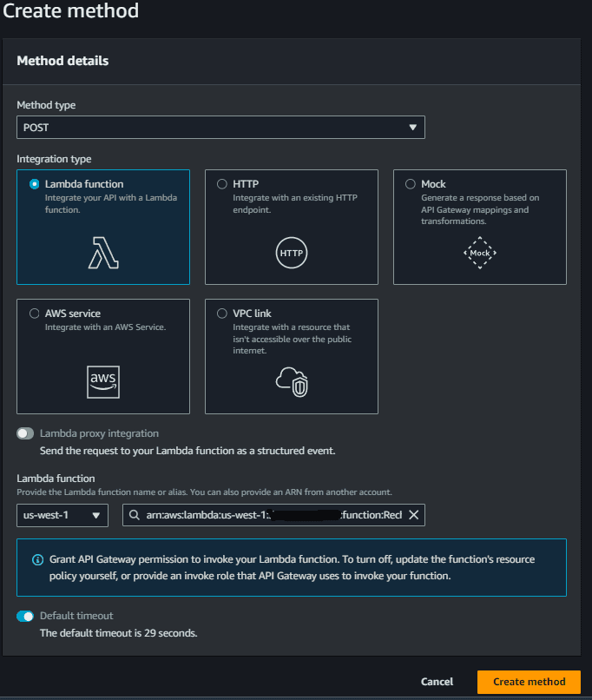
Task: Click the 'Create method' page title
Action: (70, 10)
